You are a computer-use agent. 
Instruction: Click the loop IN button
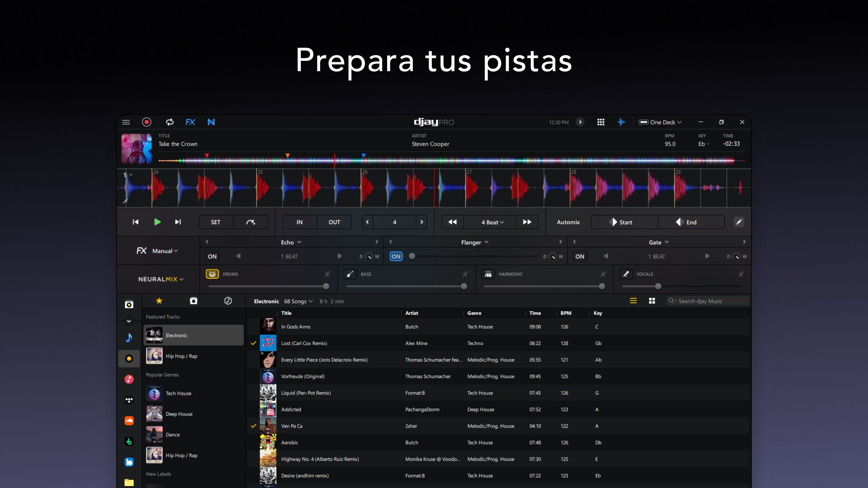(x=299, y=222)
